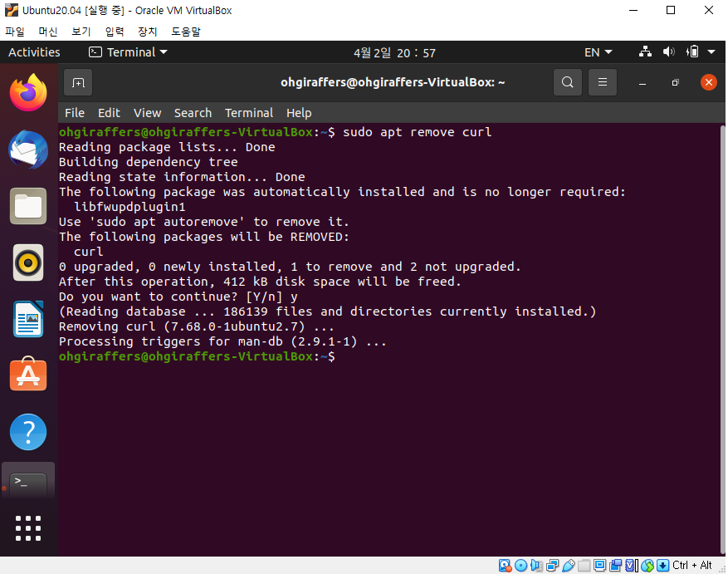Screen dimensions: 728x574
Task: Open VirtualBox 보기 menu
Action: tap(81, 31)
